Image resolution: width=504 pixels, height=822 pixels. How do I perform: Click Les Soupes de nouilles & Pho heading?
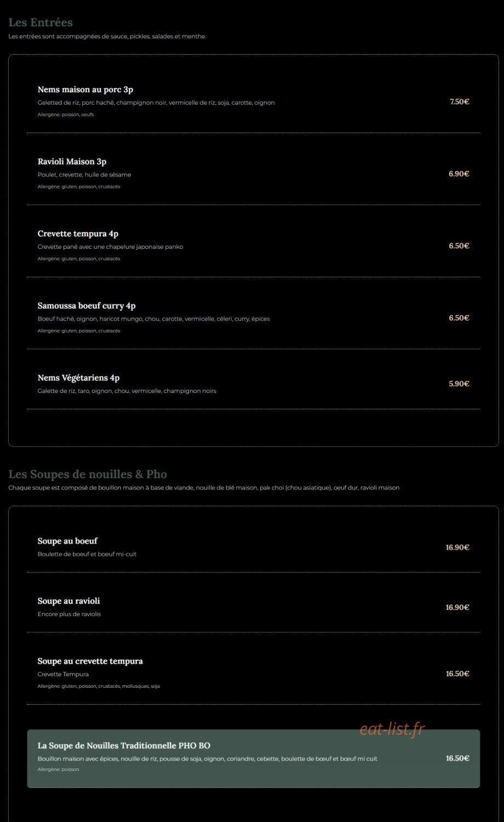[x=88, y=474]
